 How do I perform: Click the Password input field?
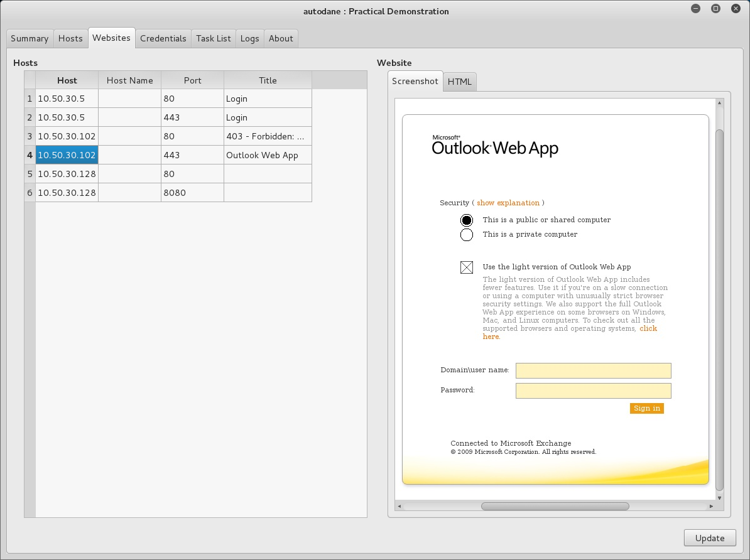(593, 390)
